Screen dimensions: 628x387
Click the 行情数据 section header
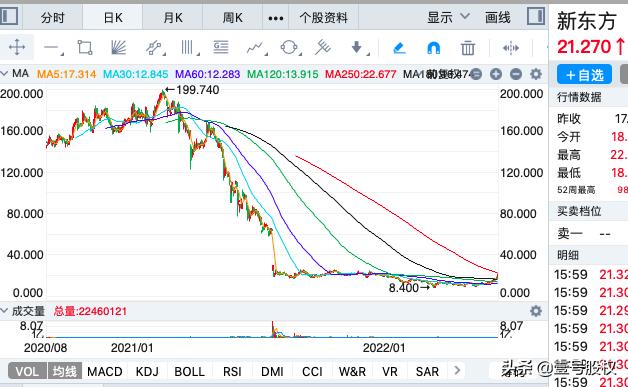579,97
